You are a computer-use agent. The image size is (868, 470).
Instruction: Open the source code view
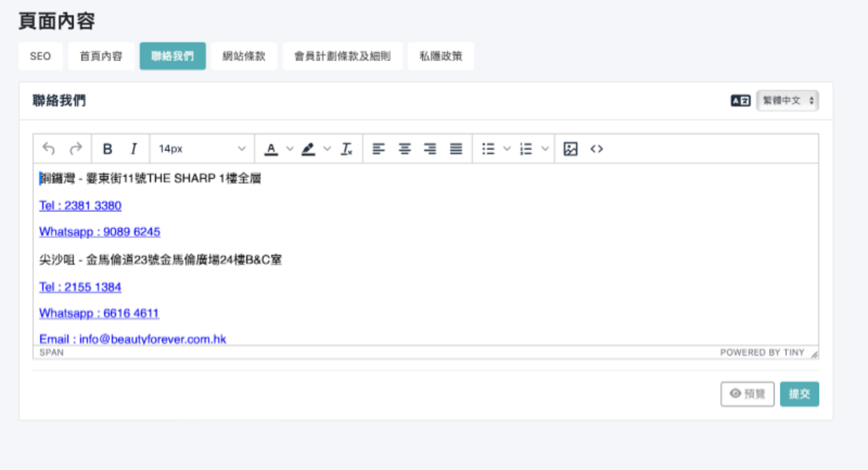597,149
